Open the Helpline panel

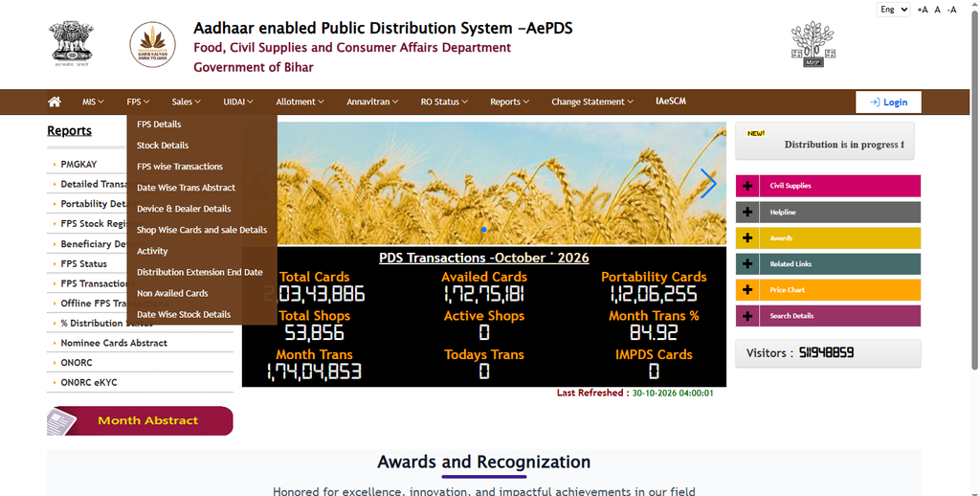[828, 212]
